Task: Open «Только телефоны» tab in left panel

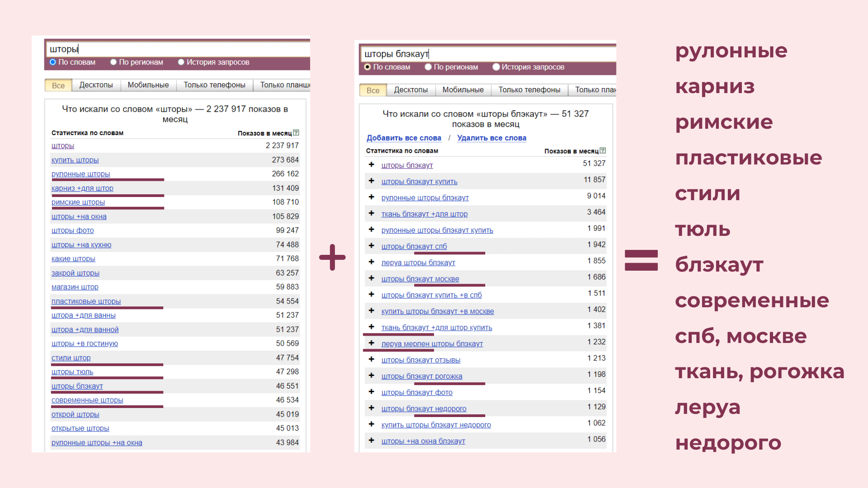Action: [x=214, y=85]
